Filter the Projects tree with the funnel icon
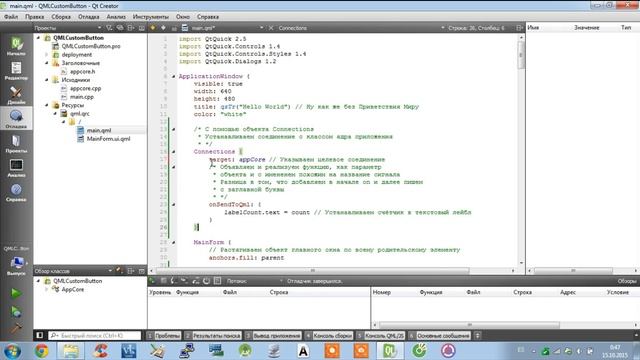Image resolution: width=640 pixels, height=360 pixels. (109, 28)
